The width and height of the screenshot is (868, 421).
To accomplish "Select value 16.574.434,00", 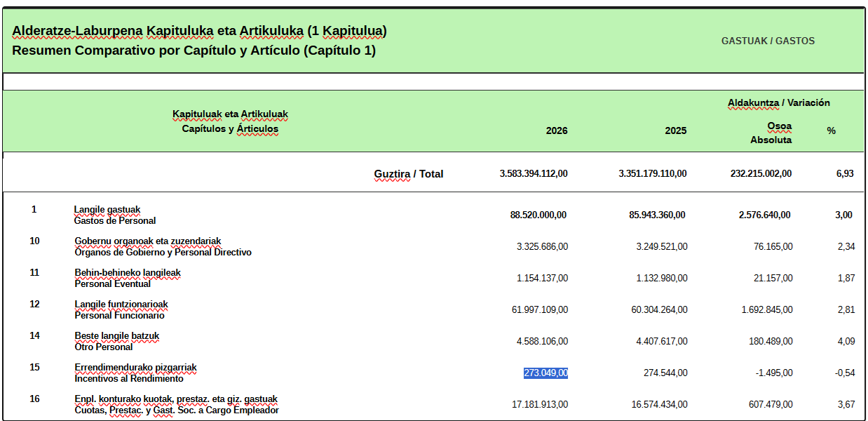I will coord(660,405).
